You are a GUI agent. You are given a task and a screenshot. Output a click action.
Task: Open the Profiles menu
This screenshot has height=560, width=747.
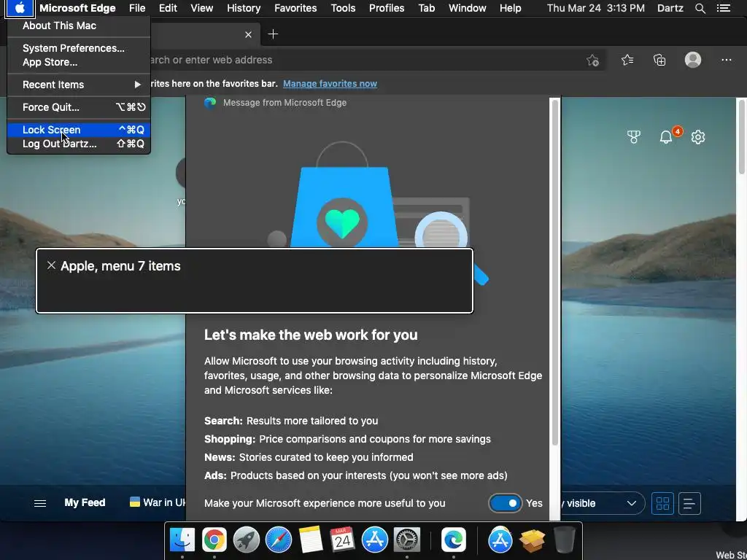point(387,8)
